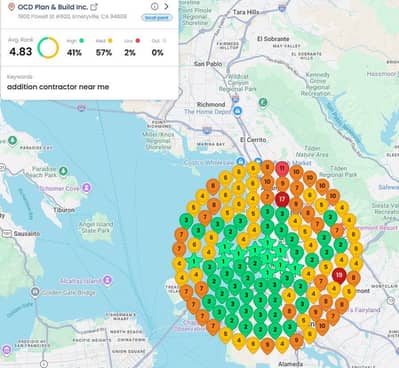Open the dark red rank 19 map pin
This screenshot has height=368, width=399.
pyautogui.click(x=339, y=275)
